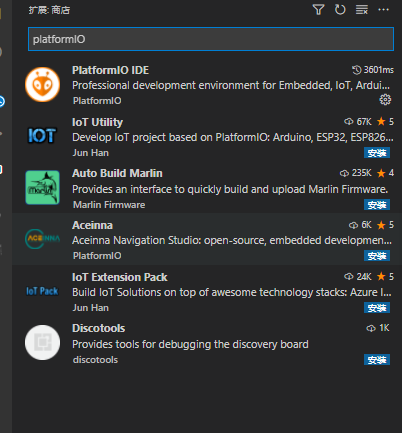The image size is (402, 433).
Task: Select the star rating of IoT Extension Pack
Action: [x=385, y=277]
